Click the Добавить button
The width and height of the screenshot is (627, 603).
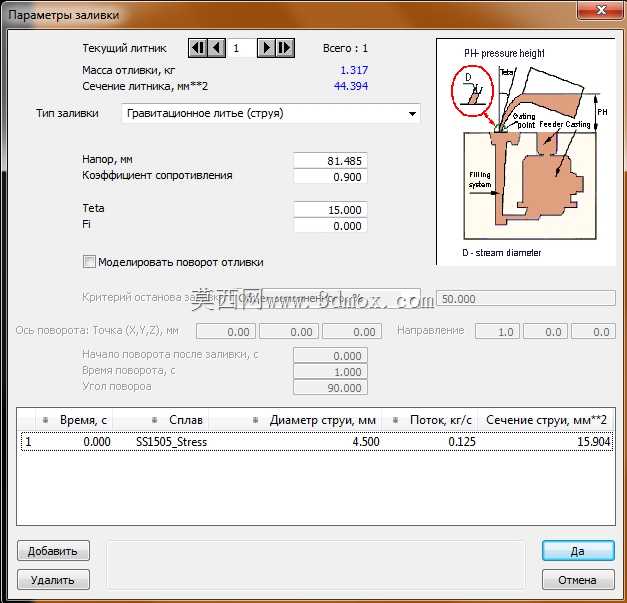[x=53, y=551]
